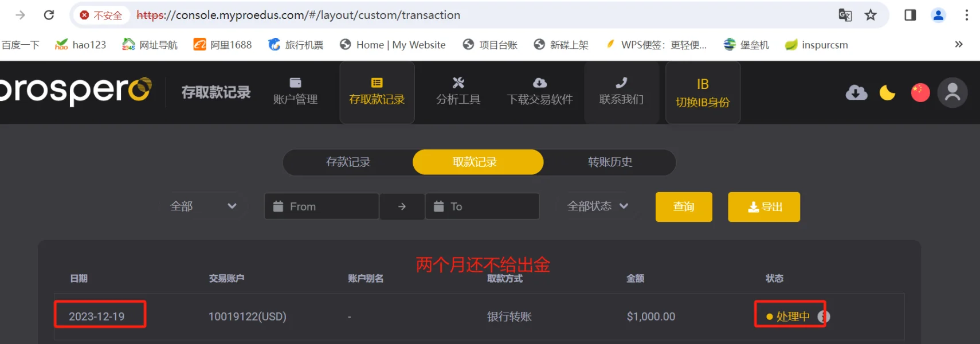Open 分析工具 analysis tools menu
Screen dimensions: 980x344
coord(458,92)
